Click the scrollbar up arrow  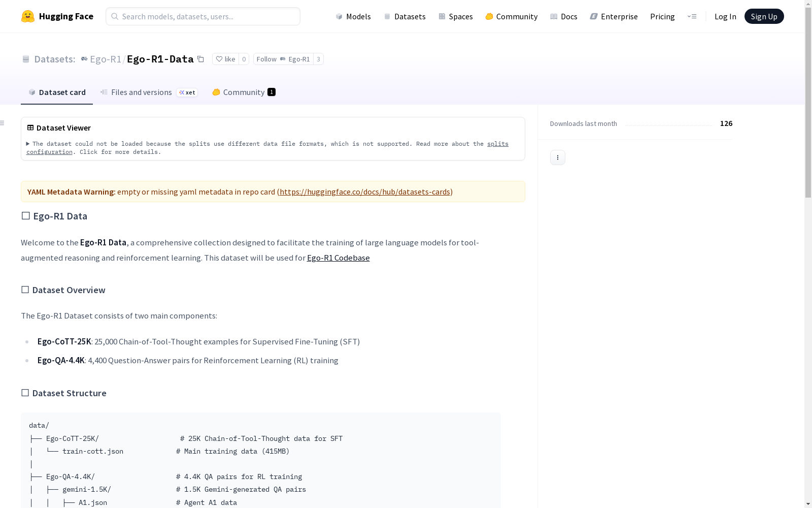[x=808, y=4]
